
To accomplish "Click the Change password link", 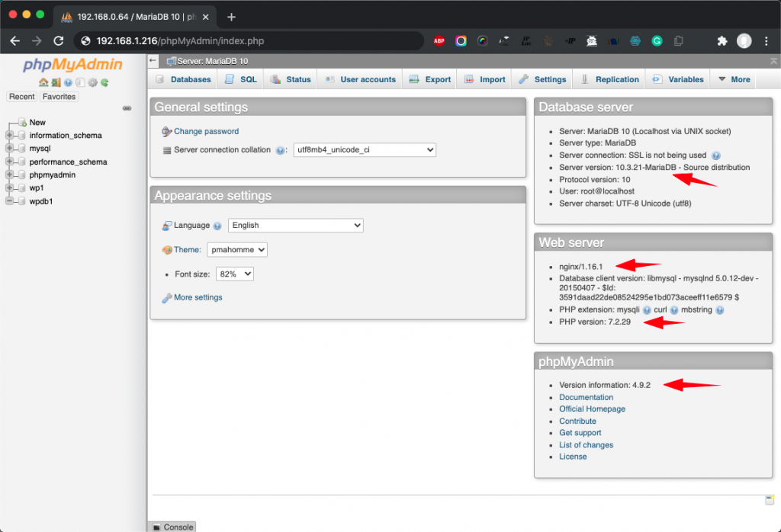I will [206, 131].
